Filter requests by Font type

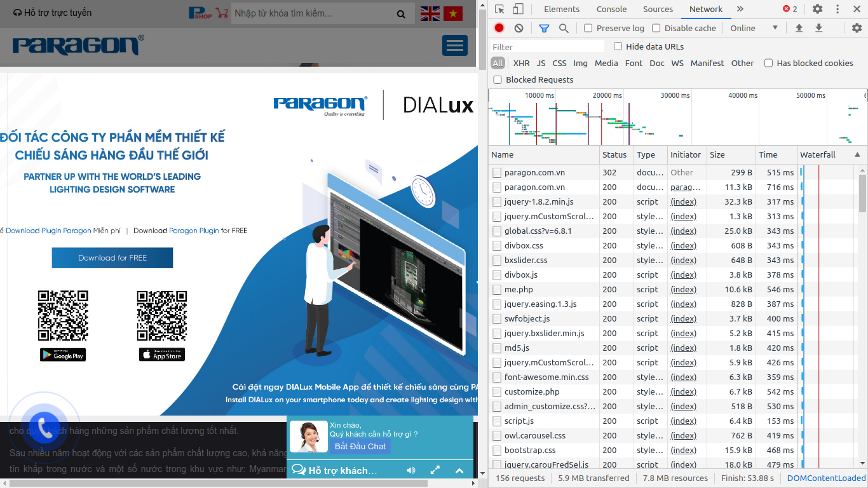pos(634,63)
